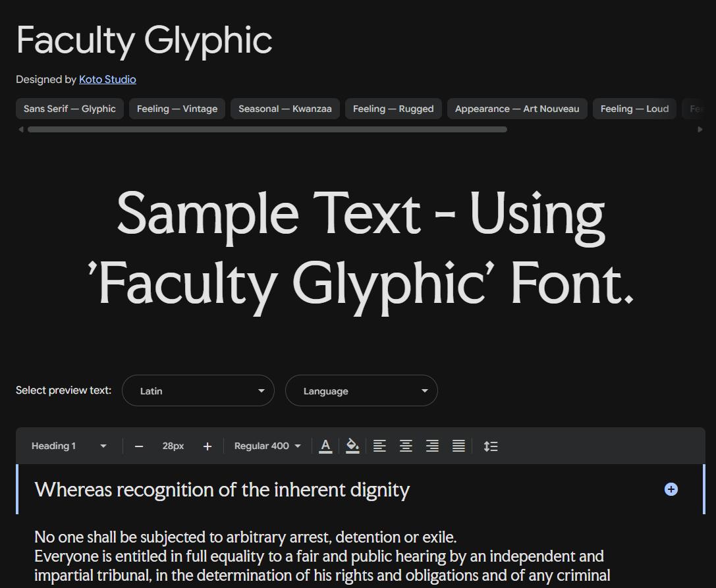Open the Latin preview text dropdown
The height and width of the screenshot is (588, 716).
point(198,390)
